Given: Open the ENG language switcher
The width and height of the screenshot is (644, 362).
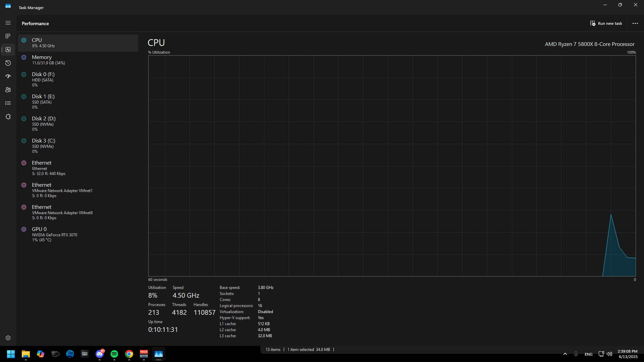Looking at the screenshot, I should (588, 354).
